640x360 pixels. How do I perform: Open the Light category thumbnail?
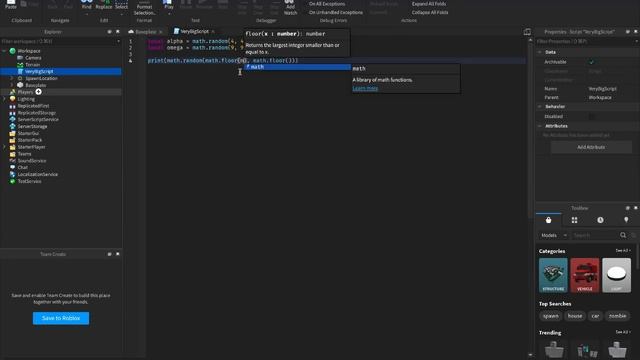click(616, 275)
